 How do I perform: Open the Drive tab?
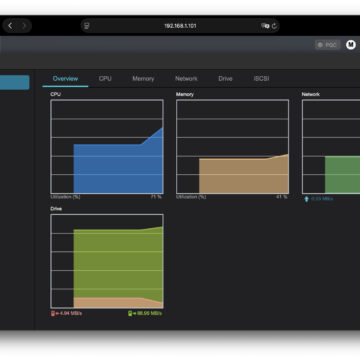(225, 79)
